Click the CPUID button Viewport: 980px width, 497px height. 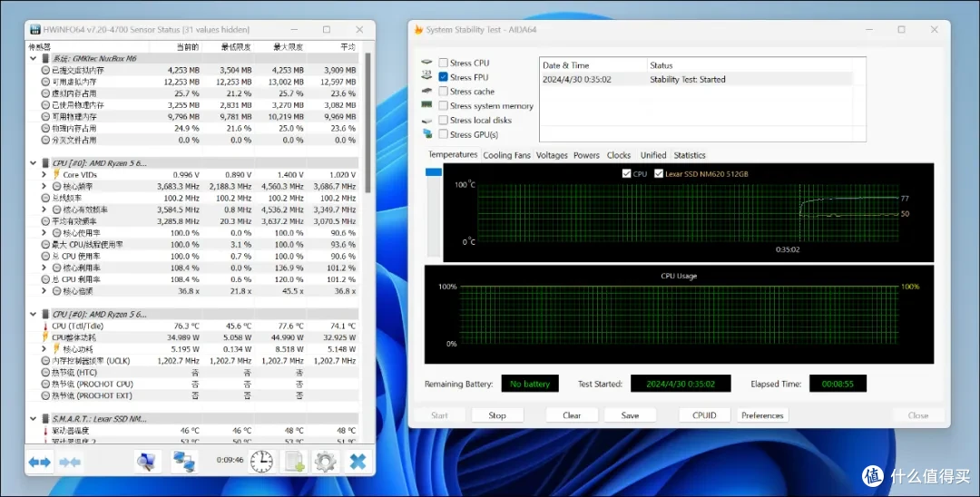(704, 415)
